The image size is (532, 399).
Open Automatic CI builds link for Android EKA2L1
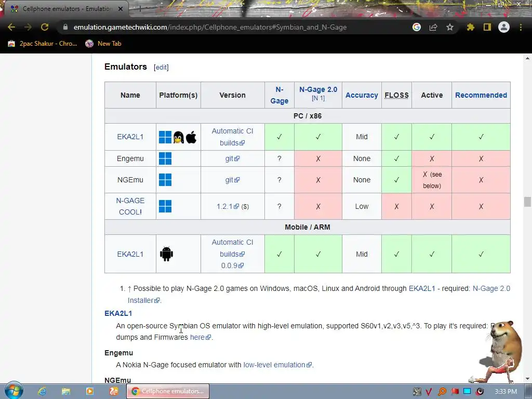pyautogui.click(x=232, y=248)
